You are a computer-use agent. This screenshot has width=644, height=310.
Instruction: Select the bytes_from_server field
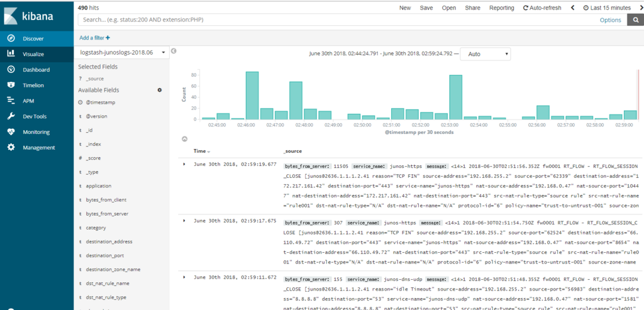click(107, 214)
